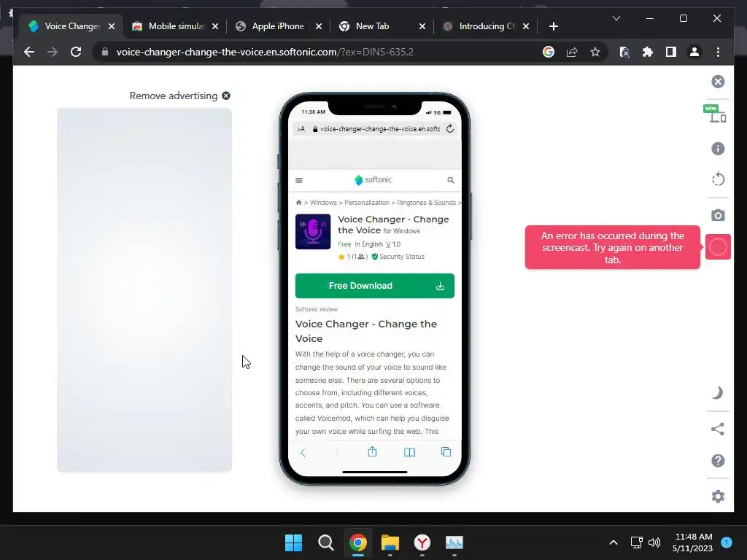Open the Personalization breadcrumb link
The image size is (747, 560).
click(367, 203)
